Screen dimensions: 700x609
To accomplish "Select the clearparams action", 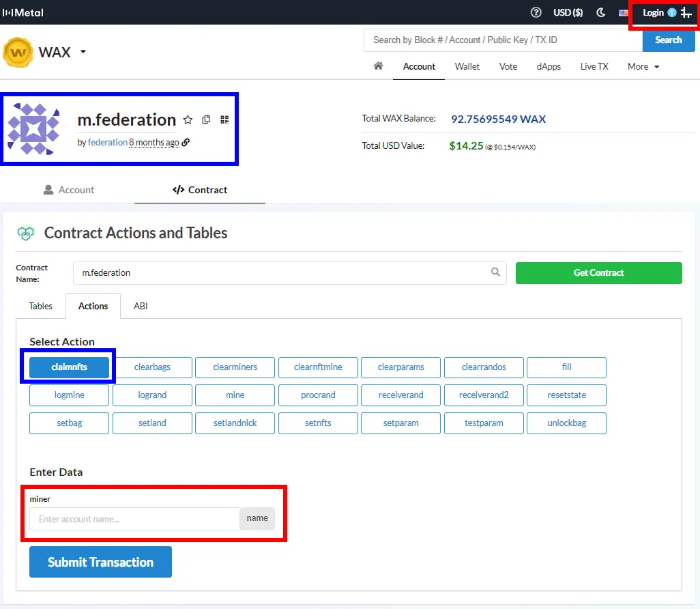I will click(401, 367).
